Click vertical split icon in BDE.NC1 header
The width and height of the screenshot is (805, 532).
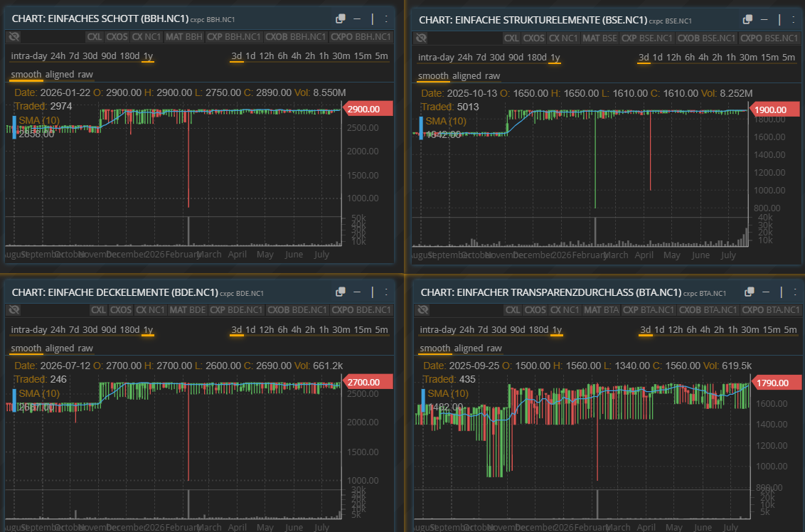point(372,292)
